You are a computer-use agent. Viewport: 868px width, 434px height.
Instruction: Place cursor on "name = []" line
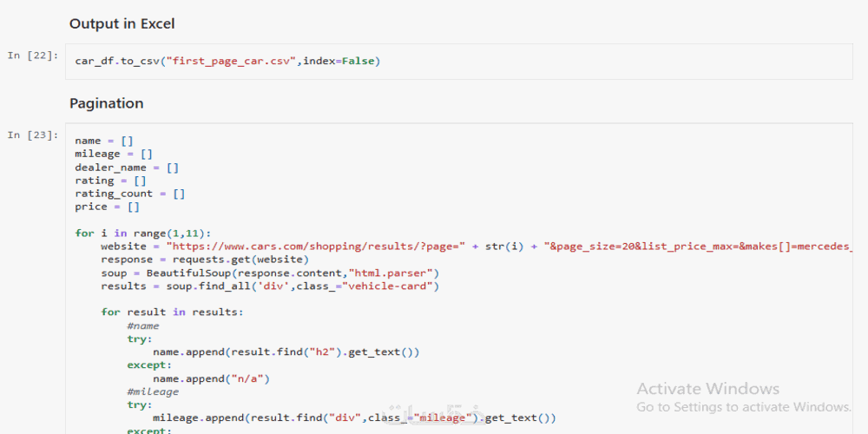(103, 141)
